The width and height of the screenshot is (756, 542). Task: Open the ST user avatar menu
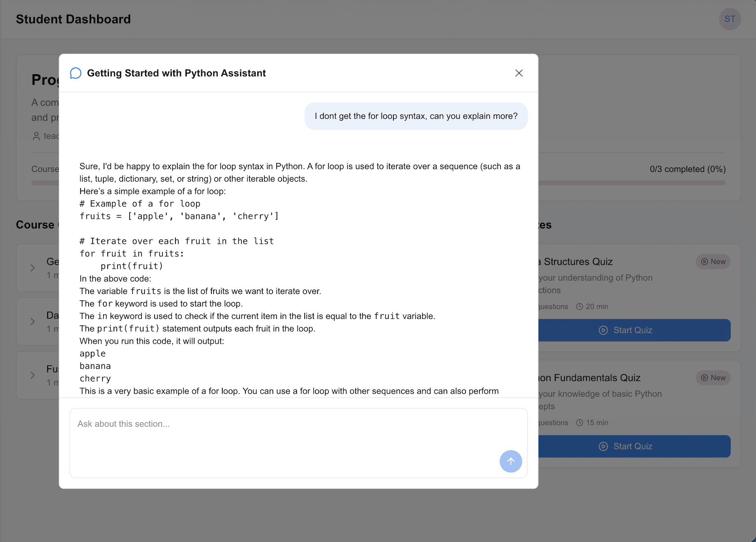(730, 19)
